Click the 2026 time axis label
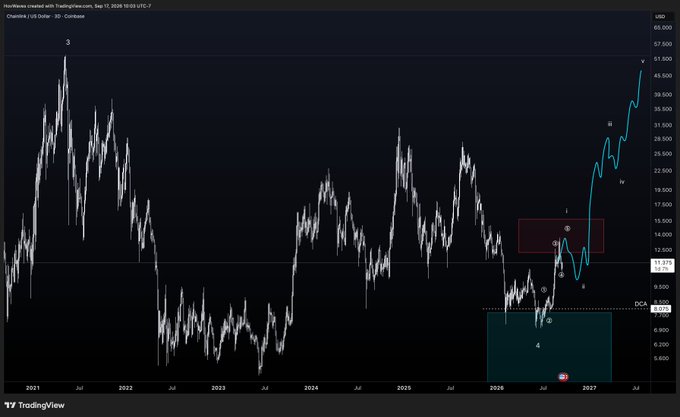This screenshot has width=680, height=417. 497,388
